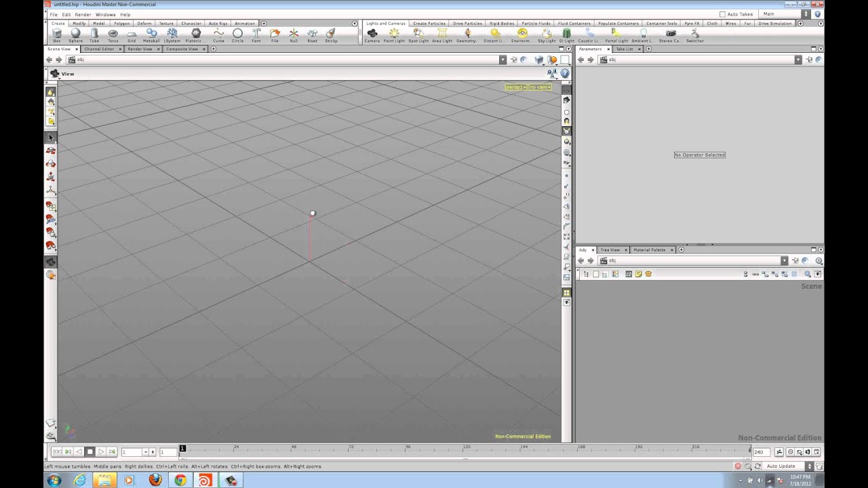Open the File menu

point(54,14)
